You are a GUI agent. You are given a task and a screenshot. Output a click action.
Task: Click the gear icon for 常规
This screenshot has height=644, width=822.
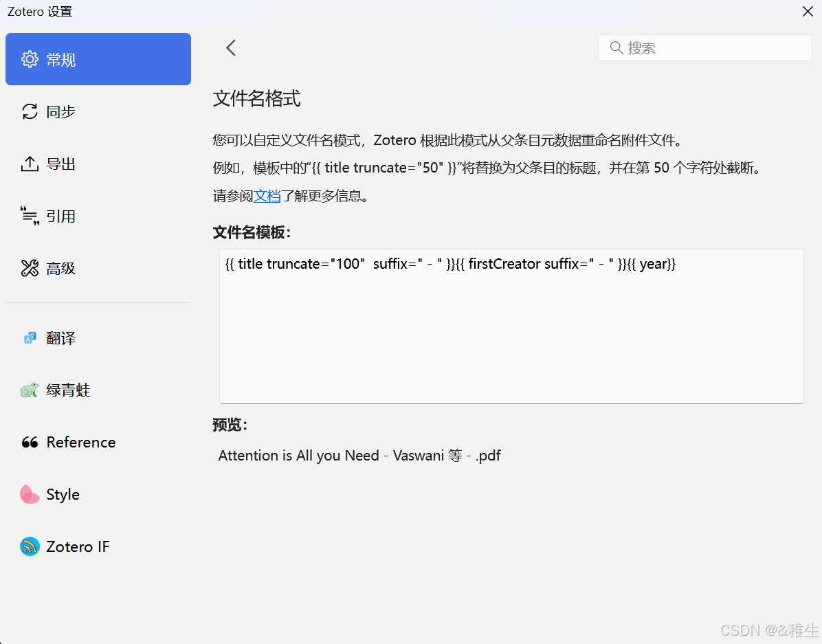tap(30, 59)
